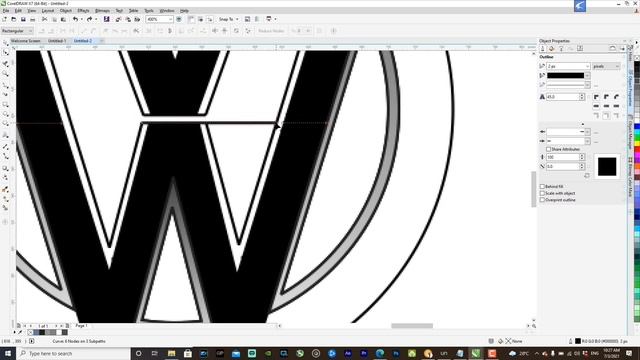Enable the Behind fill checkbox
The image size is (640, 360).
click(542, 187)
